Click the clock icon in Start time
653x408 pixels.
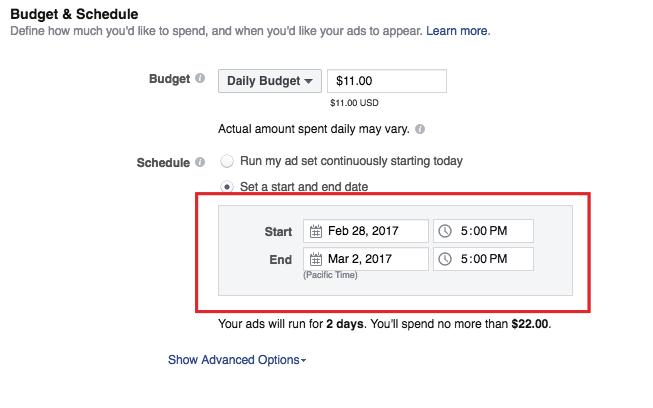(445, 231)
